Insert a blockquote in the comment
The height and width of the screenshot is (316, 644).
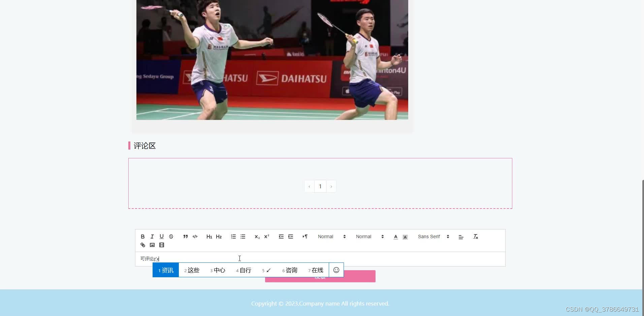point(185,236)
